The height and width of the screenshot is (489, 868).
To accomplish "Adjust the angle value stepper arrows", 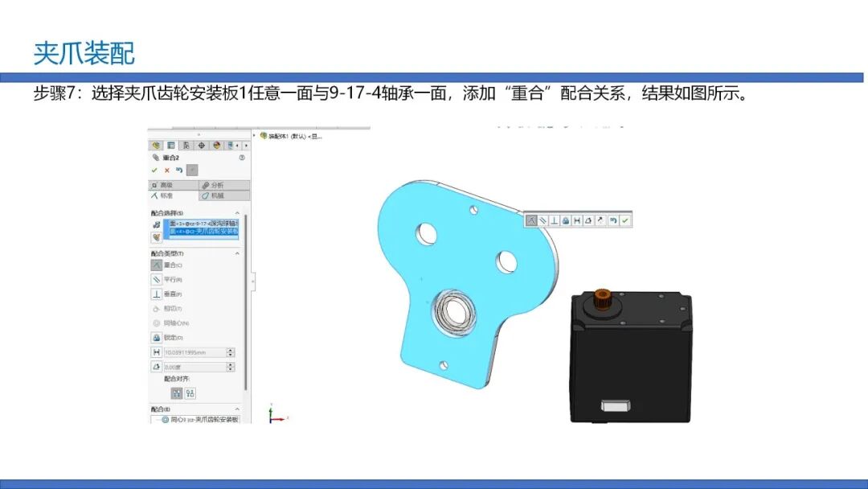I will (231, 367).
